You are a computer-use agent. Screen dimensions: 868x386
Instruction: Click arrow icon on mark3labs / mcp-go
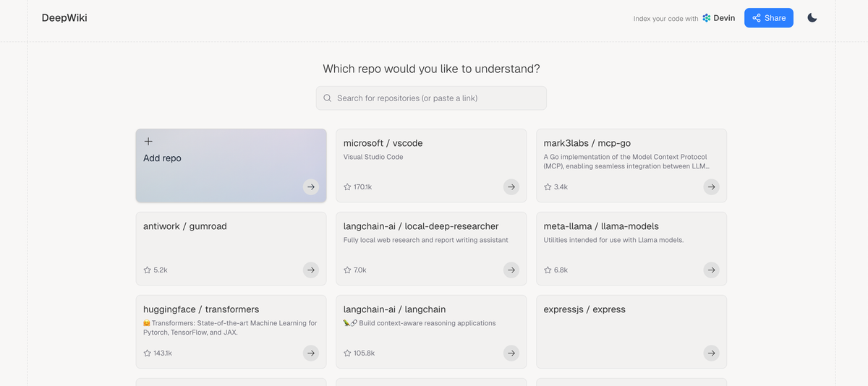[712, 187]
